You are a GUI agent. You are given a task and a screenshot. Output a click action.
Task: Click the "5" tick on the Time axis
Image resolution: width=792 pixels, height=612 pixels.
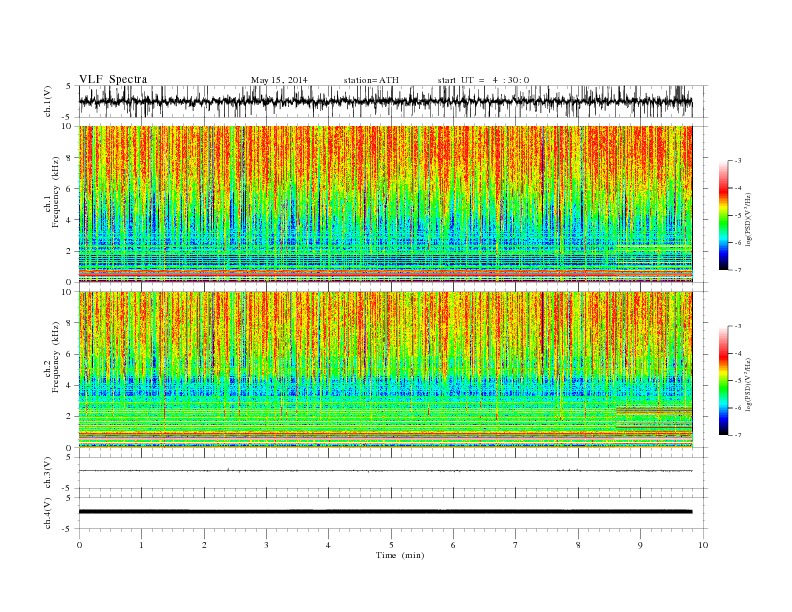click(391, 545)
